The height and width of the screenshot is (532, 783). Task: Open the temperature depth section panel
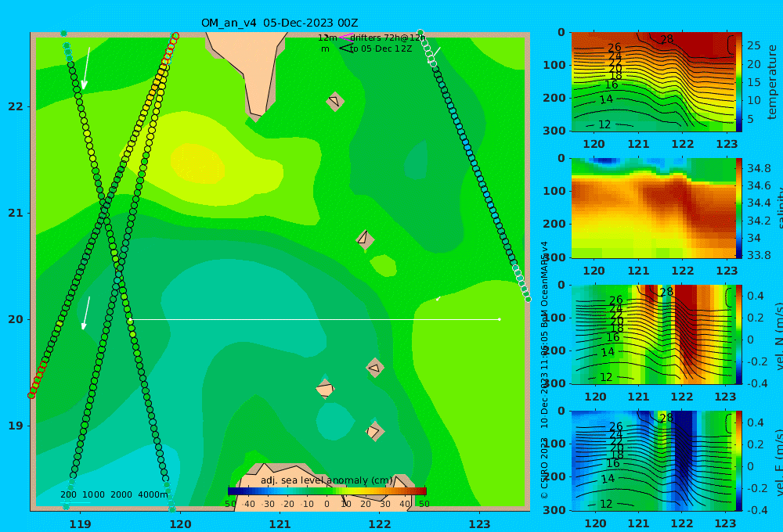(x=653, y=82)
